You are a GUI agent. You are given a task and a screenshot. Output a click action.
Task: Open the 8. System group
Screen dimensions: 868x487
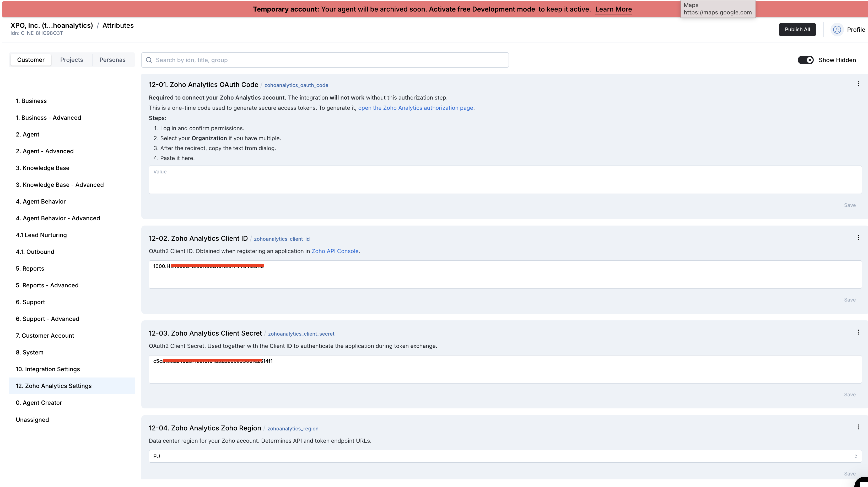[x=72, y=353]
